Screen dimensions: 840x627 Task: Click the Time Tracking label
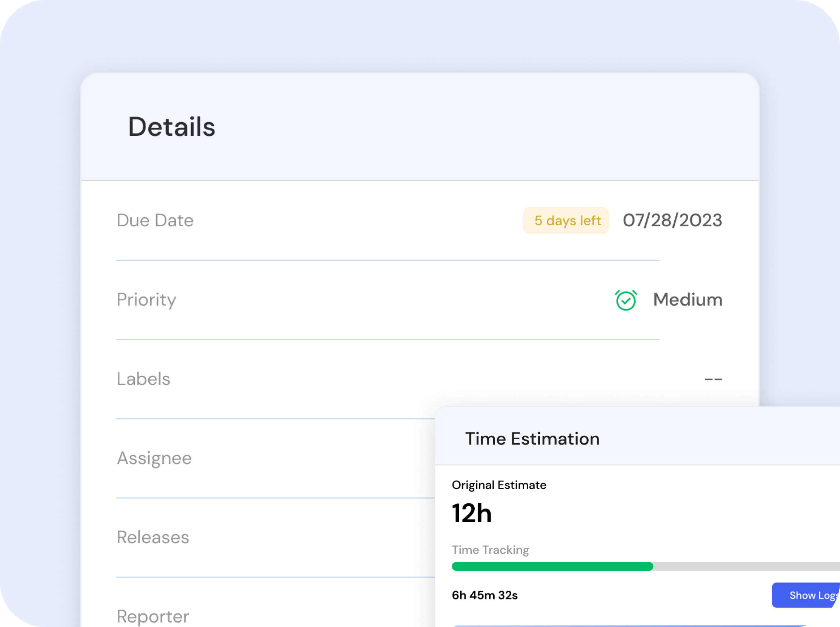[x=490, y=550]
